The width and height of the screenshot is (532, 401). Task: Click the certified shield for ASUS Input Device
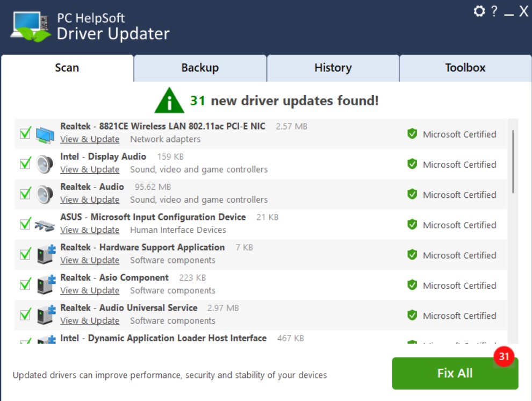coord(412,225)
